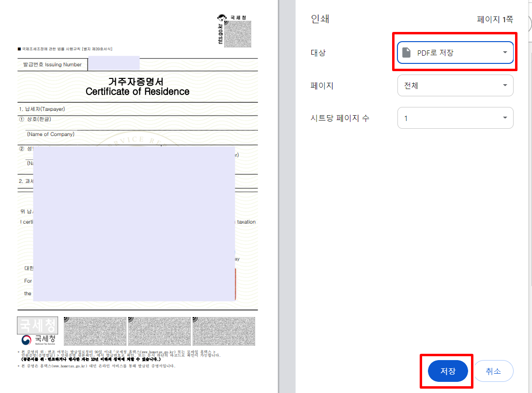
Task: Click the 국세청 watermark logo at bottom left
Action: pos(37,325)
